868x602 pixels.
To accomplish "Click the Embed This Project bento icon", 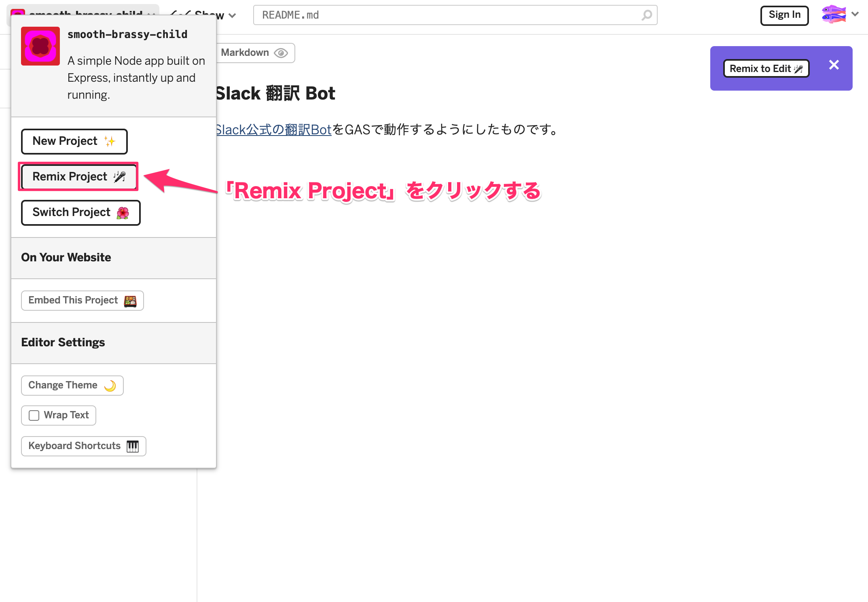I will point(130,301).
